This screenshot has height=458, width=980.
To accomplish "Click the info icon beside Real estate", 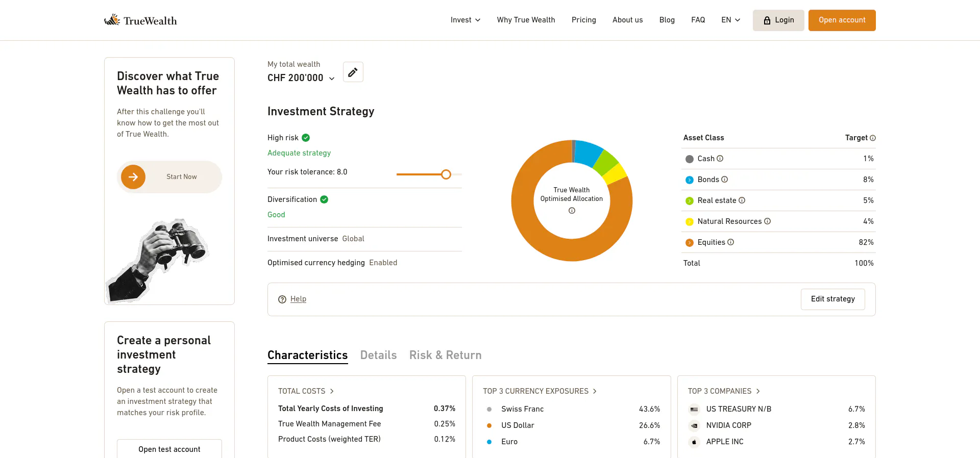I will (742, 200).
